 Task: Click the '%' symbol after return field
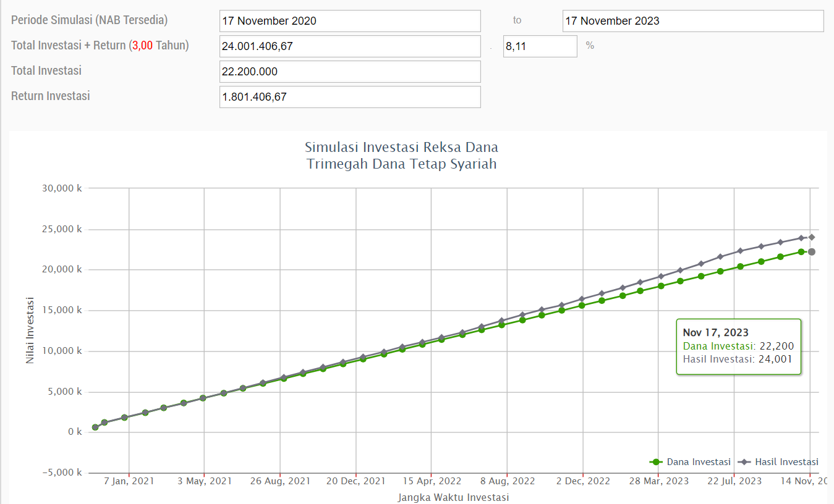click(x=590, y=46)
